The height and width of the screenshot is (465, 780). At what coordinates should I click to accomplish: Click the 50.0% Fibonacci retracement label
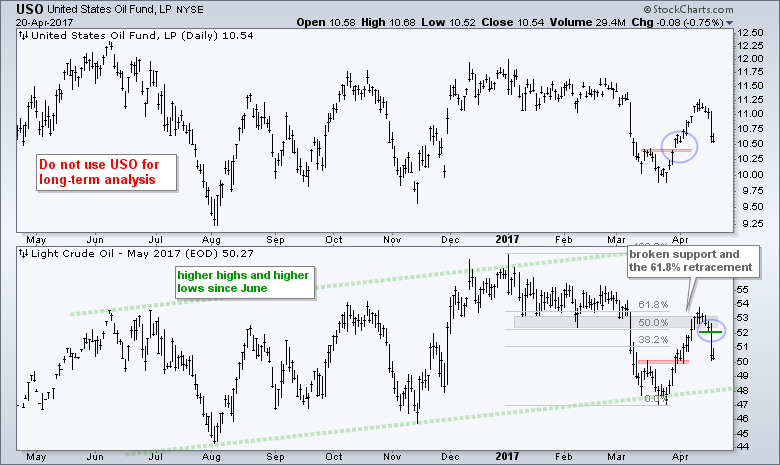(654, 322)
